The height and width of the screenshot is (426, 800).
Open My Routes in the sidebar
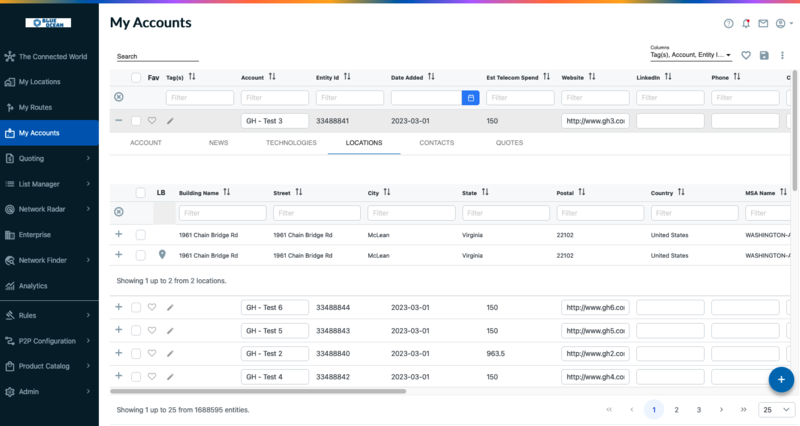coord(35,107)
